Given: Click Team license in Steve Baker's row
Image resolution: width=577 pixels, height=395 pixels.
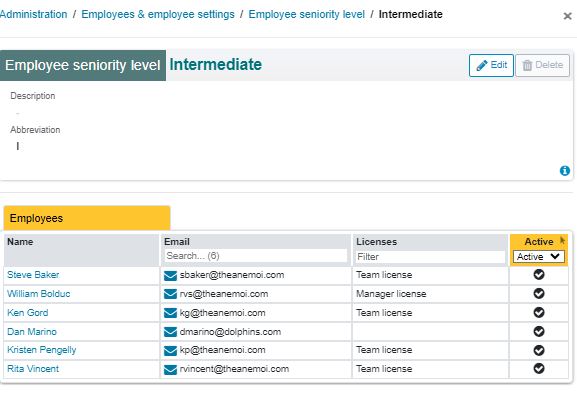Looking at the screenshot, I should pyautogui.click(x=384, y=275).
